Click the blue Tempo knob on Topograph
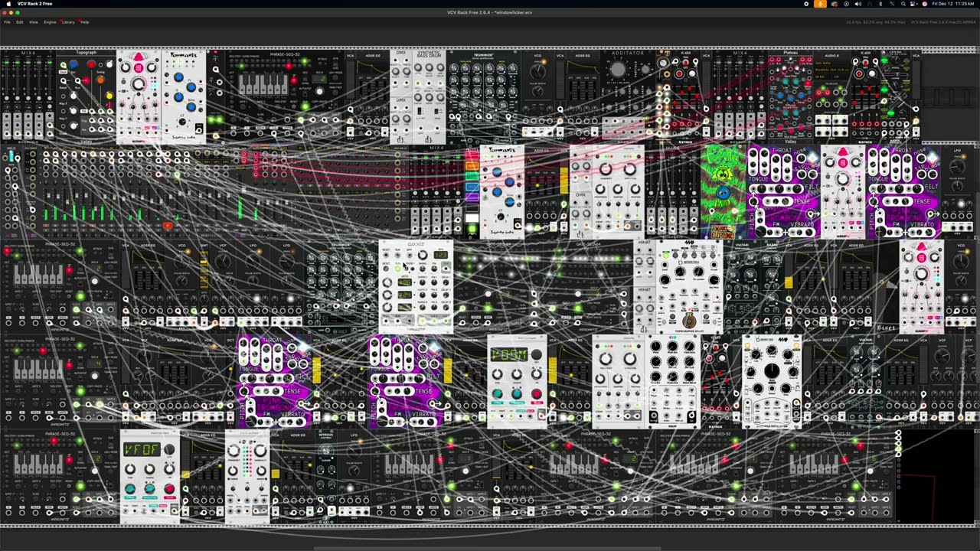 73,66
